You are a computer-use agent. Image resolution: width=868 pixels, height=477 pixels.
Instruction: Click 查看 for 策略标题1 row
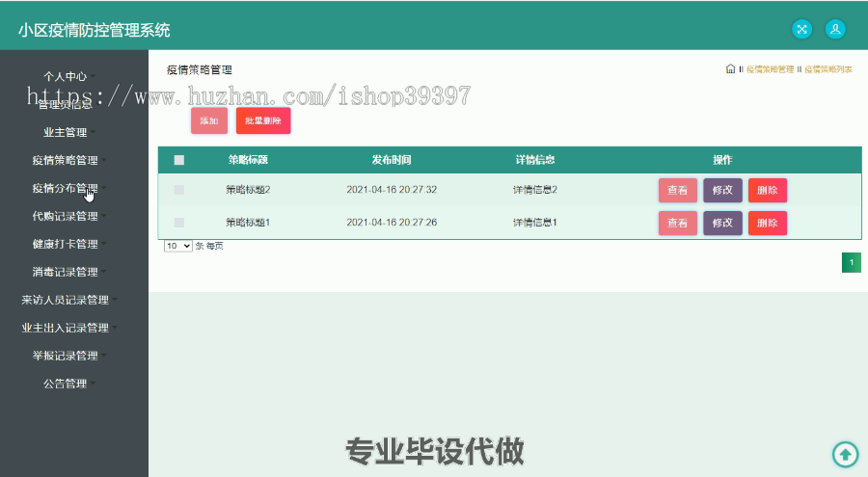[678, 223]
